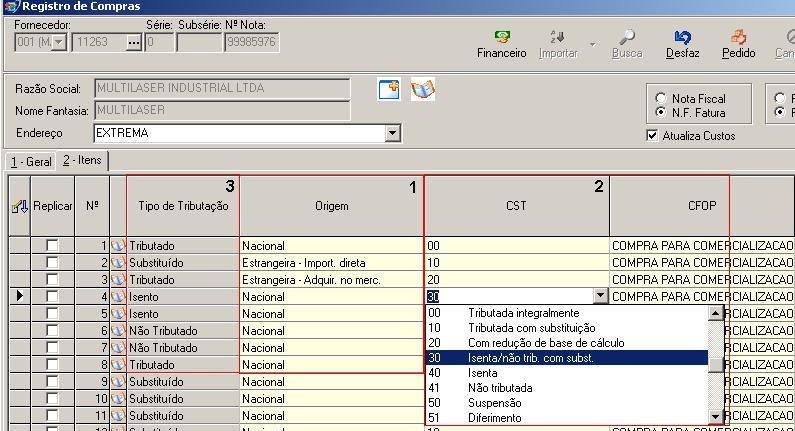Click the ellipsis button next to 11263
Screen dimensions: 795x431
(134, 42)
